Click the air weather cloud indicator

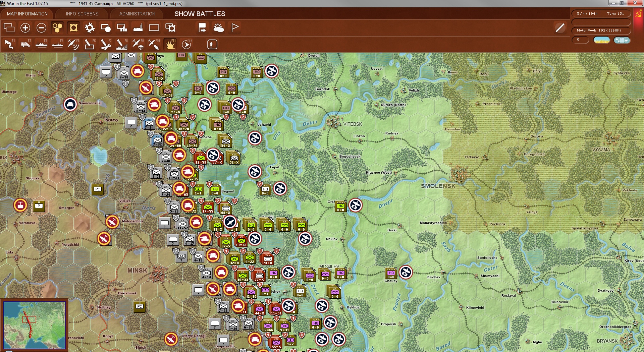pos(622,40)
